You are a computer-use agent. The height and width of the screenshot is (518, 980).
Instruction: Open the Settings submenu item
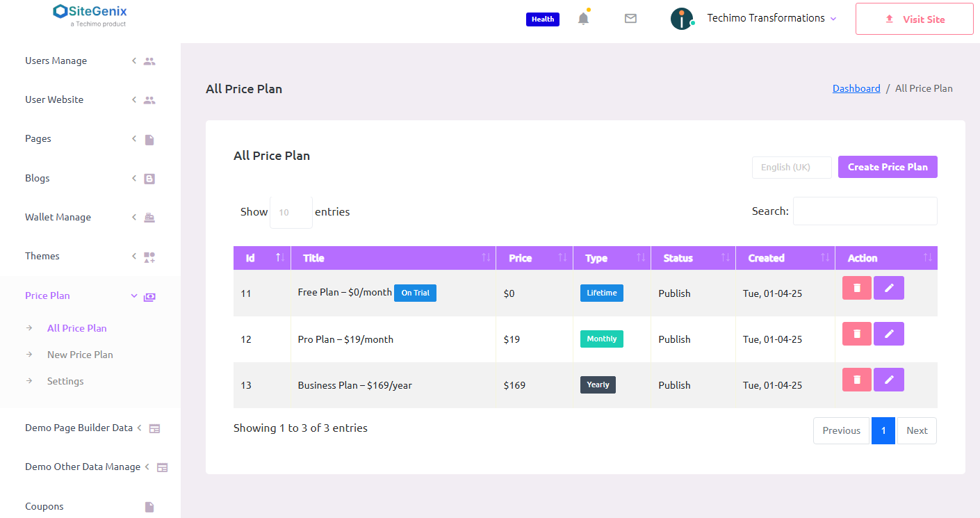click(x=65, y=381)
